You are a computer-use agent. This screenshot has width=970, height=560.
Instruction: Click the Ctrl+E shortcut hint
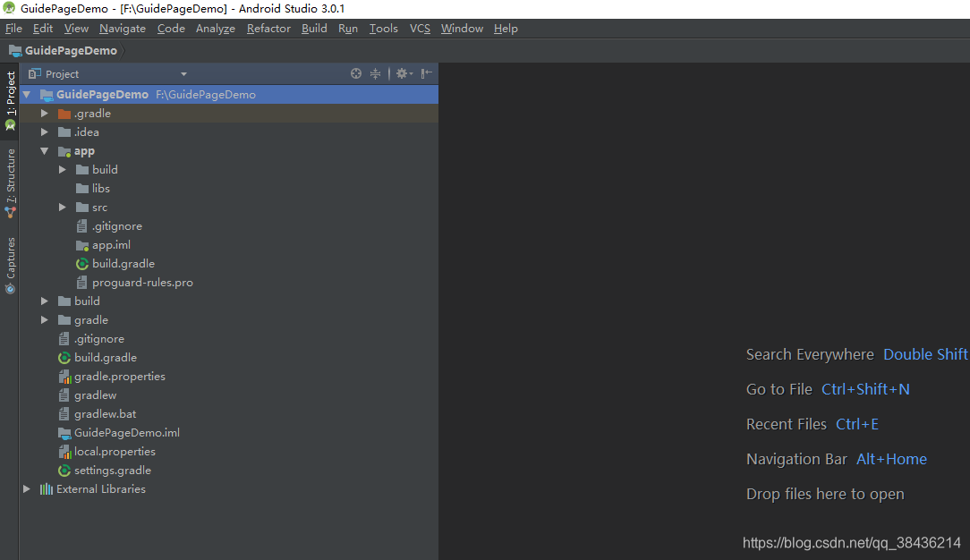(x=856, y=425)
